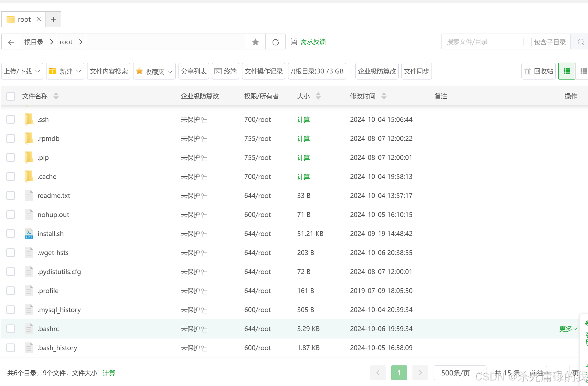
Task: Close the root tab
Action: (x=39, y=19)
